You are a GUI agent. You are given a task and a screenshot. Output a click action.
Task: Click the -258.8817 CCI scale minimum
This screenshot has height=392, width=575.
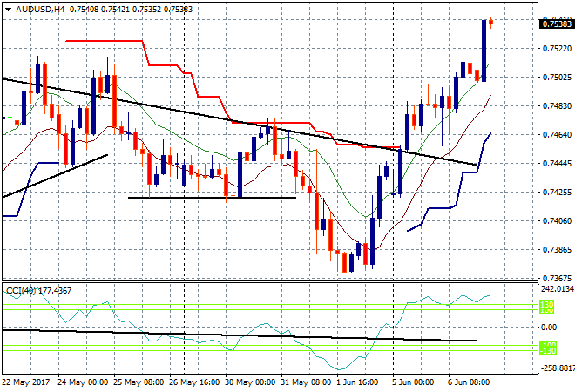click(x=558, y=368)
